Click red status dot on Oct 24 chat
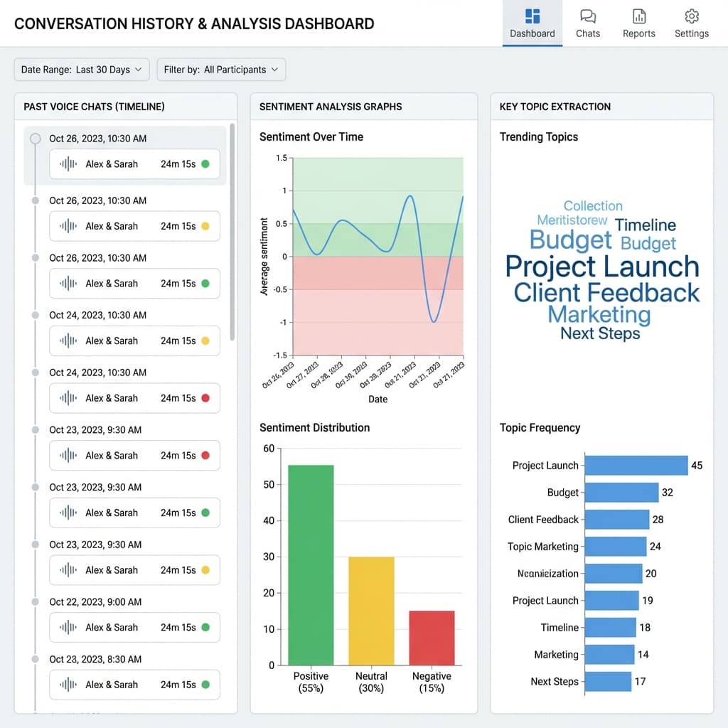 point(205,398)
